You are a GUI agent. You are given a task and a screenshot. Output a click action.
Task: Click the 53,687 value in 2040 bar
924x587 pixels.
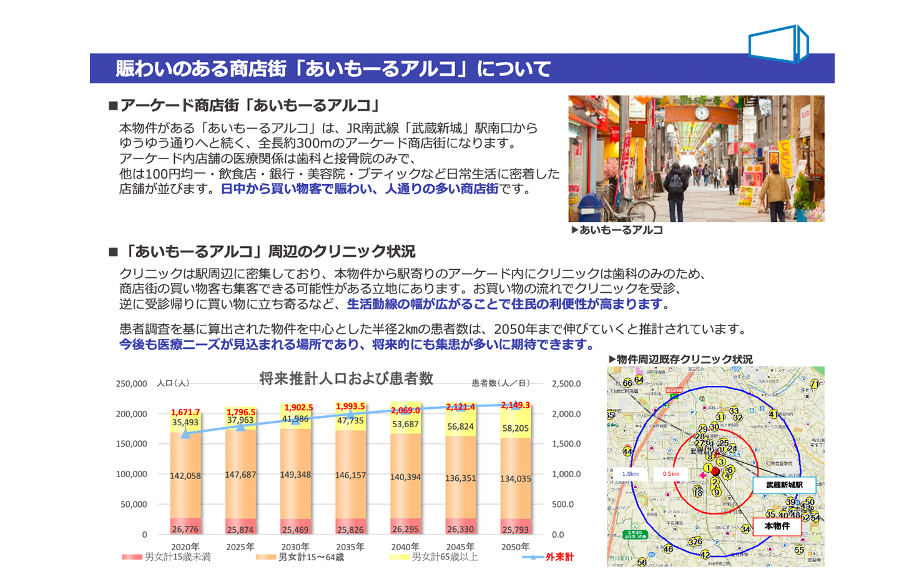[405, 424]
